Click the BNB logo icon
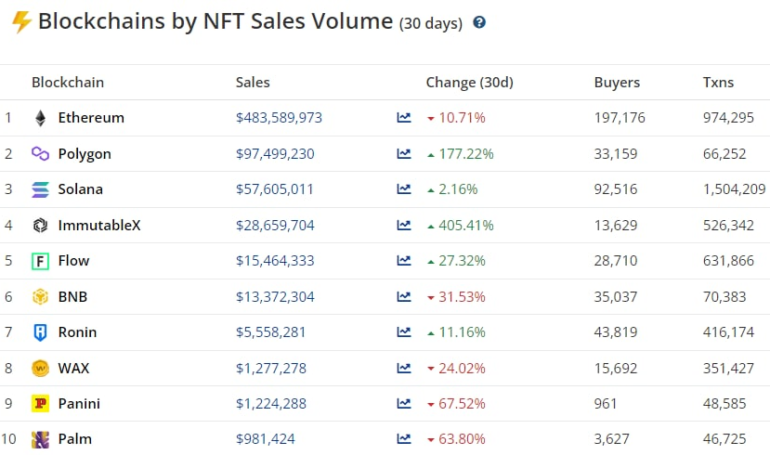Image resolution: width=770 pixels, height=455 pixels. [40, 297]
